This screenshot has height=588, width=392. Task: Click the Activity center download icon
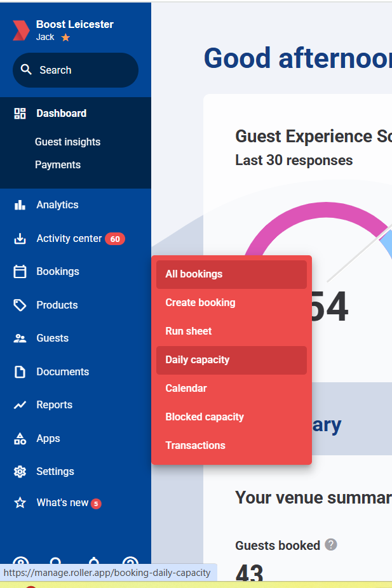20,239
